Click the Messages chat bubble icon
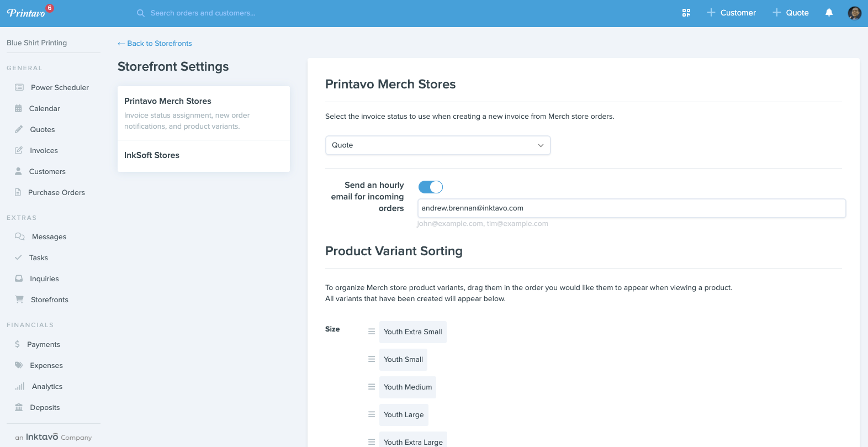The height and width of the screenshot is (447, 868). point(20,236)
